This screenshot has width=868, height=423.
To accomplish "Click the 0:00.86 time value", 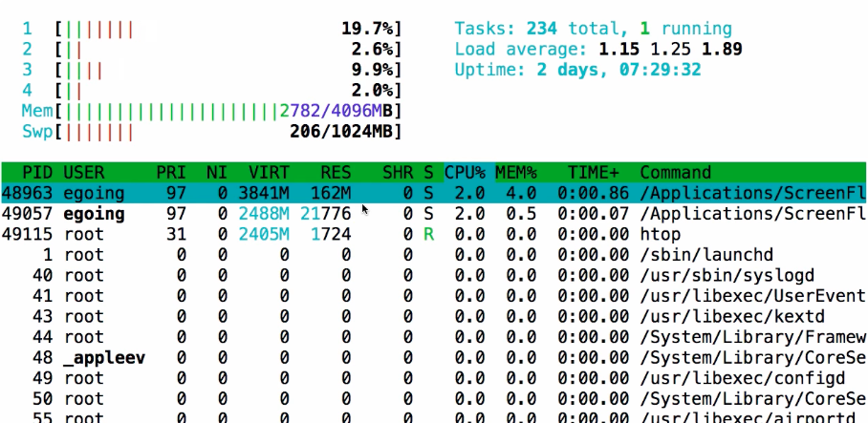I will (x=594, y=193).
